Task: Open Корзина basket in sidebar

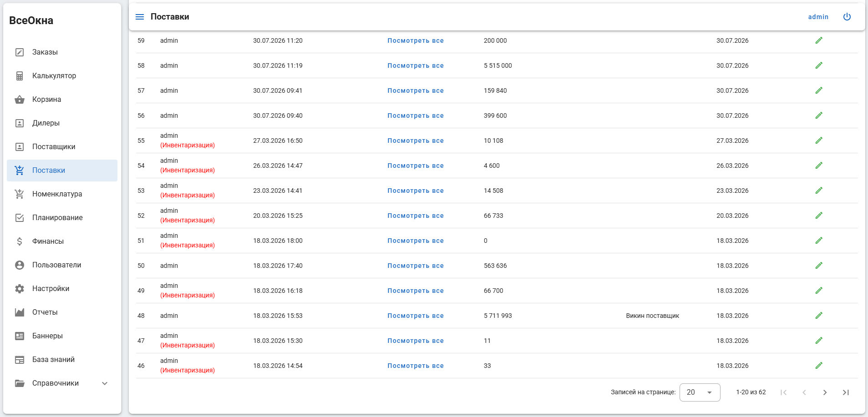Action: point(62,100)
